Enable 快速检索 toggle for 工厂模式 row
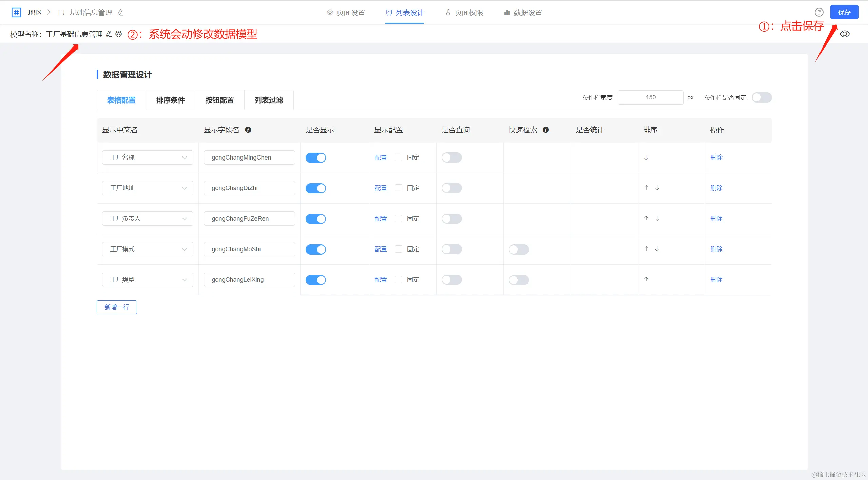868x480 pixels. 519,250
